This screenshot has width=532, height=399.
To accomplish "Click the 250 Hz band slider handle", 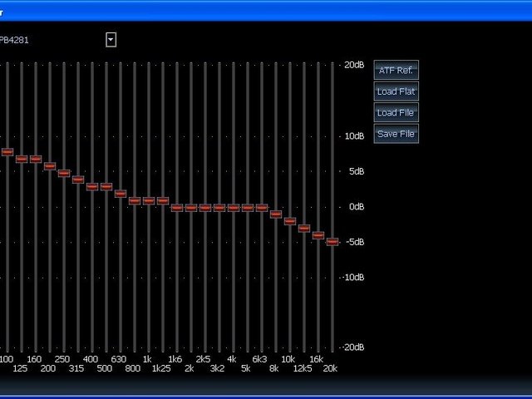I will (x=64, y=173).
